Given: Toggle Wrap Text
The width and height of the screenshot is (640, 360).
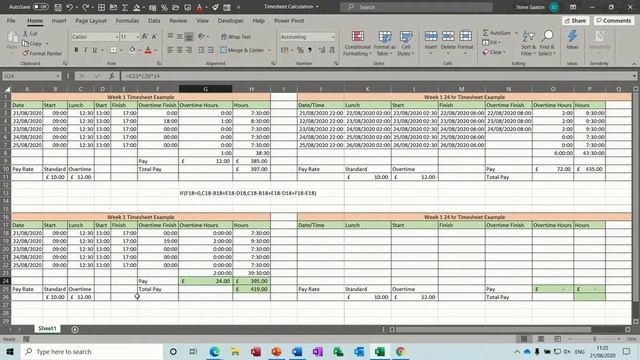Looking at the screenshot, I should [236, 37].
